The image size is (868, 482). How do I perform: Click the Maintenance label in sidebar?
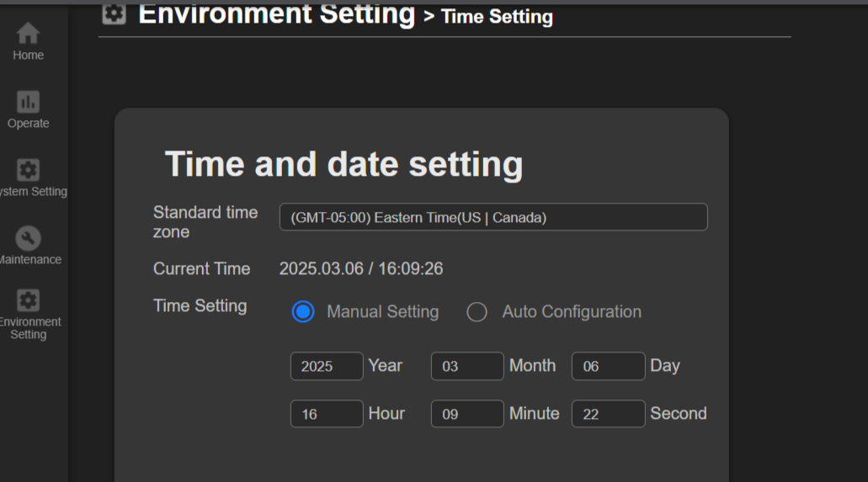(30, 260)
